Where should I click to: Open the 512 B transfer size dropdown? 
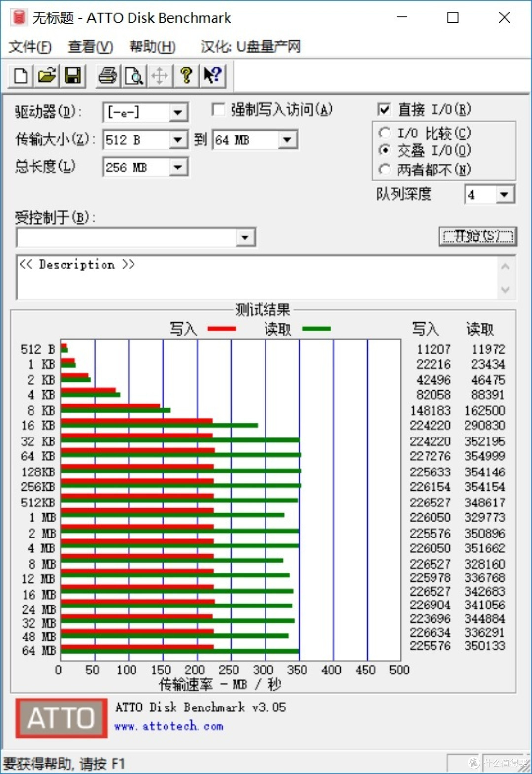click(178, 140)
